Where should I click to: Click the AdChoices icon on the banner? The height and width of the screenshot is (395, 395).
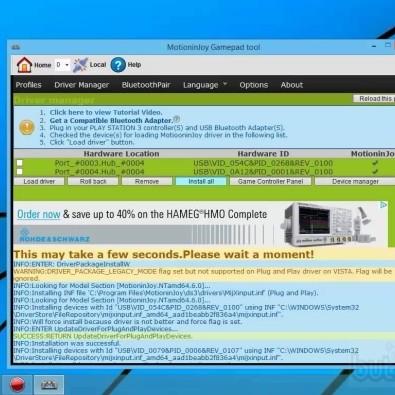tap(384, 205)
